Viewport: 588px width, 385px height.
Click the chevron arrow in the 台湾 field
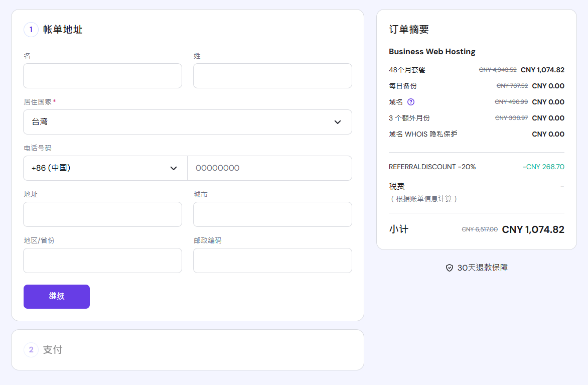pos(338,122)
